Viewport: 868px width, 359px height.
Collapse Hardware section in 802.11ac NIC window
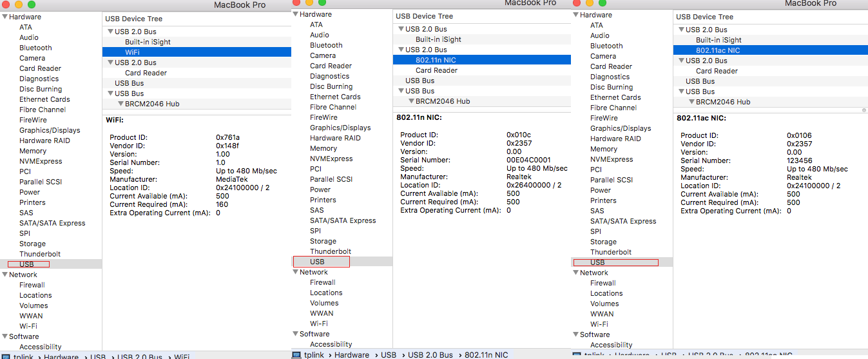pos(575,15)
